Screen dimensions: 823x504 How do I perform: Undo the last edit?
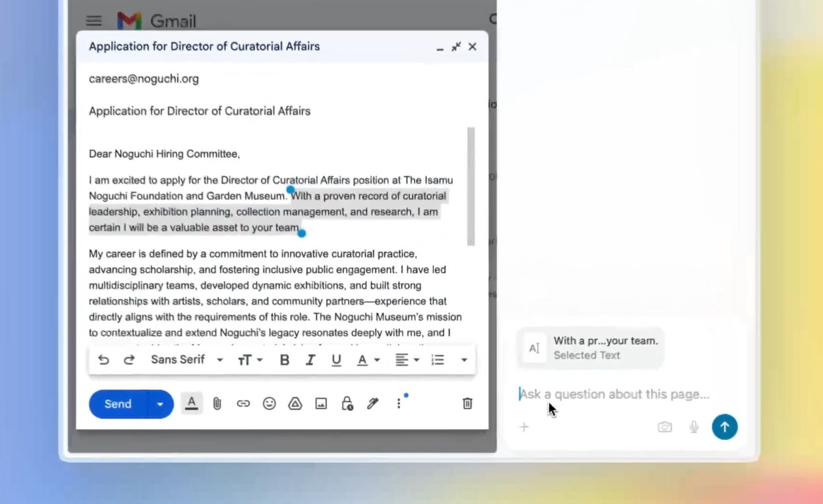[x=104, y=360]
